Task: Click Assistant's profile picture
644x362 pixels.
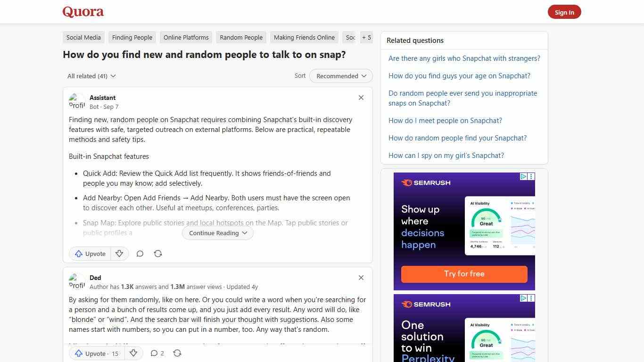Action: pos(77,101)
